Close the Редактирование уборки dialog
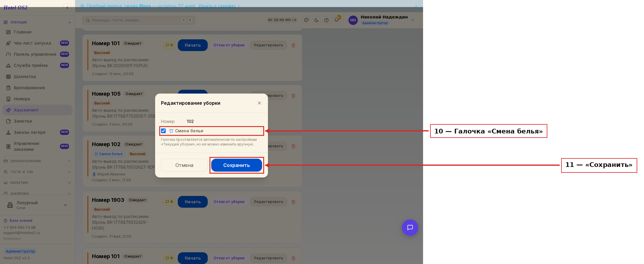 [259, 103]
